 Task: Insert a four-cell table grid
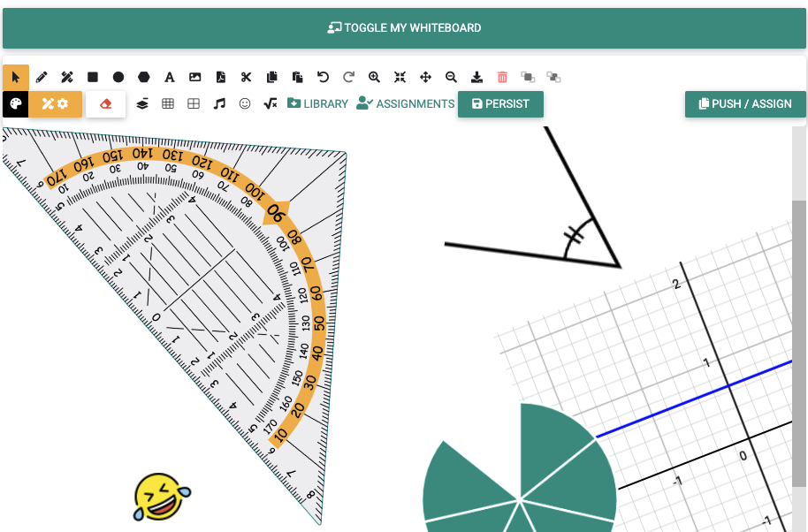[x=194, y=104]
